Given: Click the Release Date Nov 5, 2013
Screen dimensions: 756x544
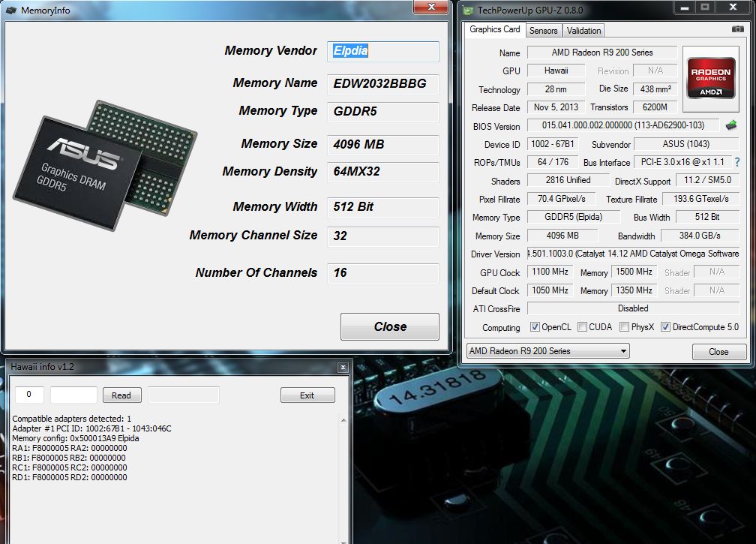Looking at the screenshot, I should point(556,107).
